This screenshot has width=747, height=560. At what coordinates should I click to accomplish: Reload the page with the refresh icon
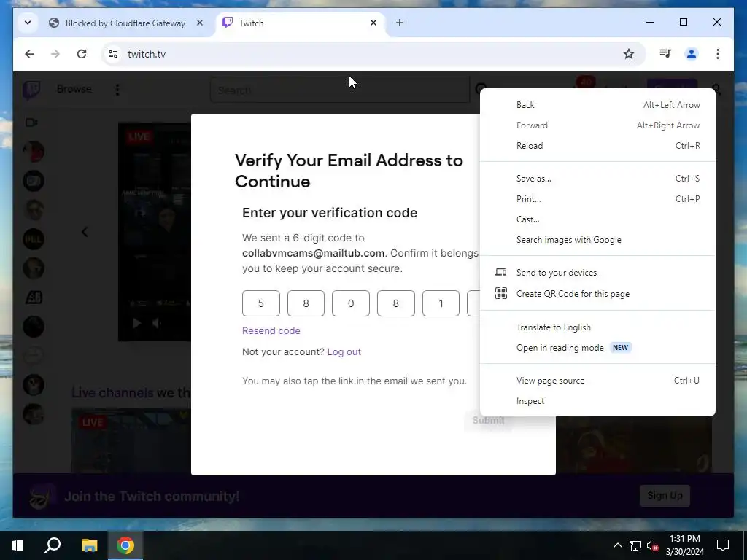click(x=82, y=54)
